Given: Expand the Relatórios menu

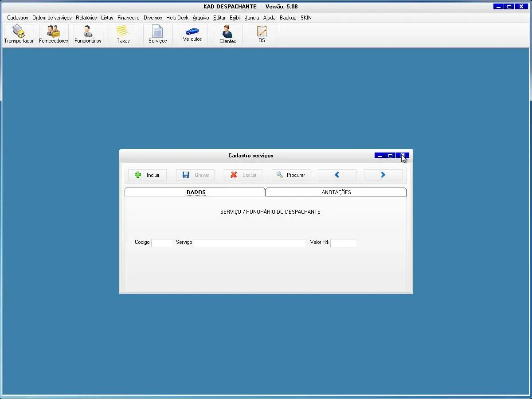Looking at the screenshot, I should 86,18.
